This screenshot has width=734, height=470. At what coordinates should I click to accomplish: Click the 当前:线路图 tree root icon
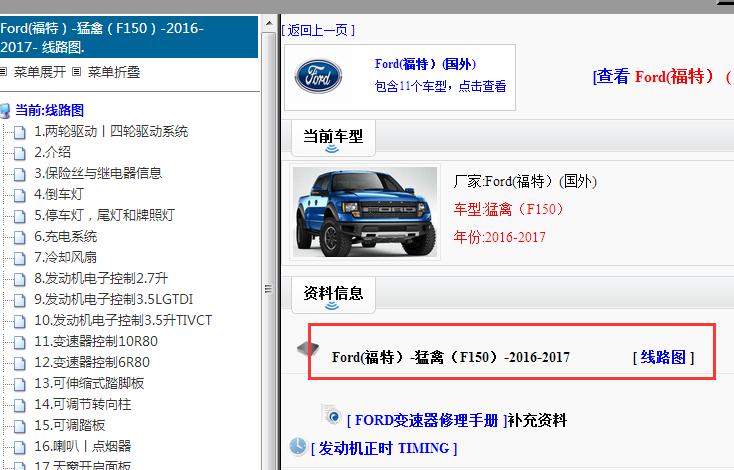coord(5,111)
